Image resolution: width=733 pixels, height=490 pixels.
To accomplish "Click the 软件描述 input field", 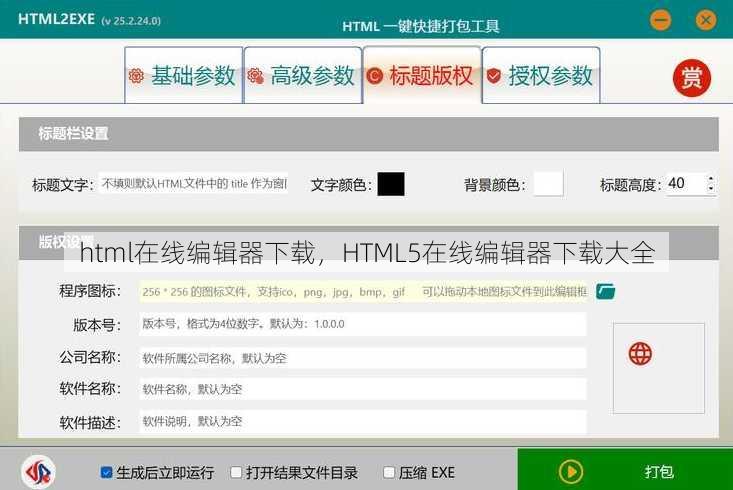I will [x=362, y=422].
